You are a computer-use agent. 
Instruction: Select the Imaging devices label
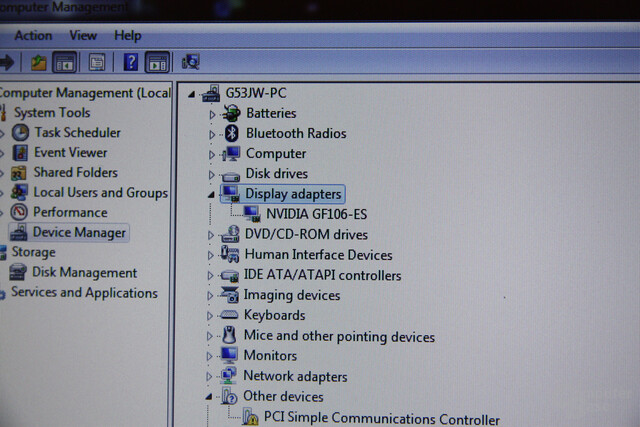coord(292,295)
